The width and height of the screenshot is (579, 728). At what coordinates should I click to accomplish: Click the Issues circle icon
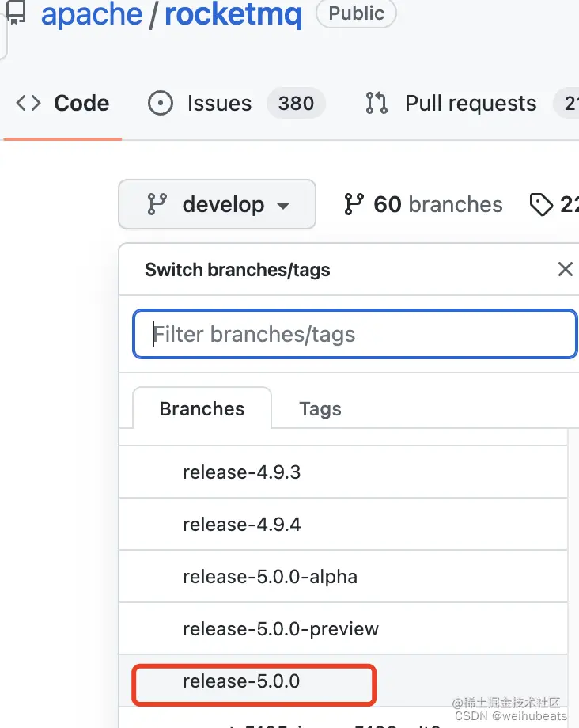point(161,103)
